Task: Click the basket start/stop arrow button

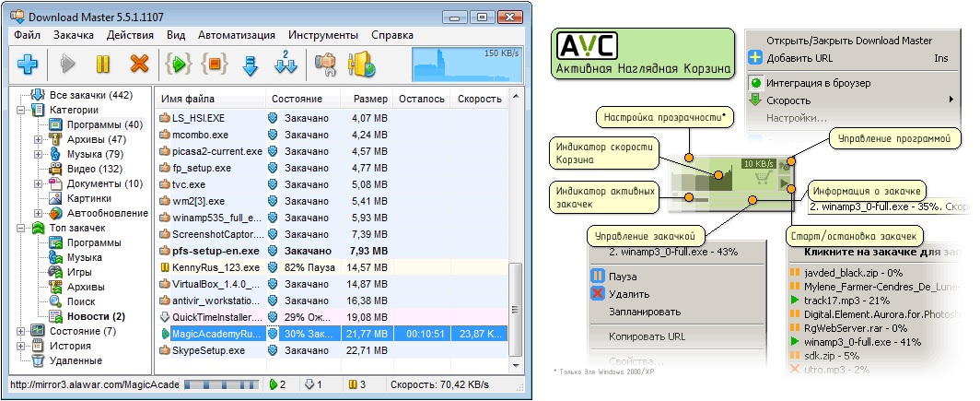Action: [783, 183]
